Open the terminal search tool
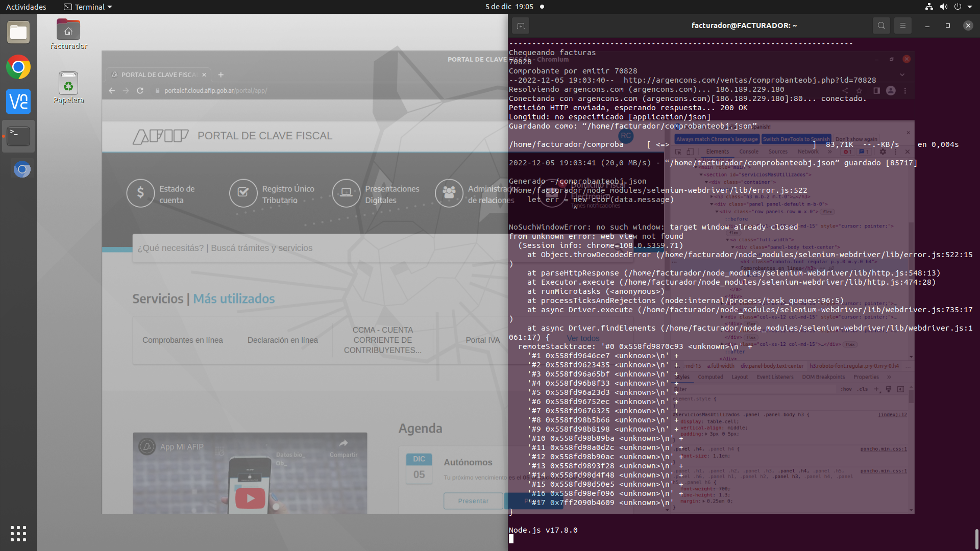This screenshot has width=980, height=551. [881, 26]
